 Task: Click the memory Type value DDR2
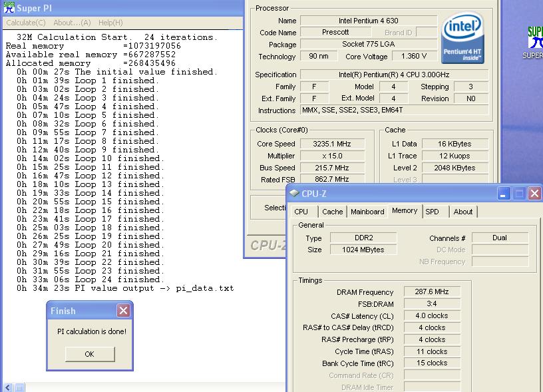click(363, 238)
